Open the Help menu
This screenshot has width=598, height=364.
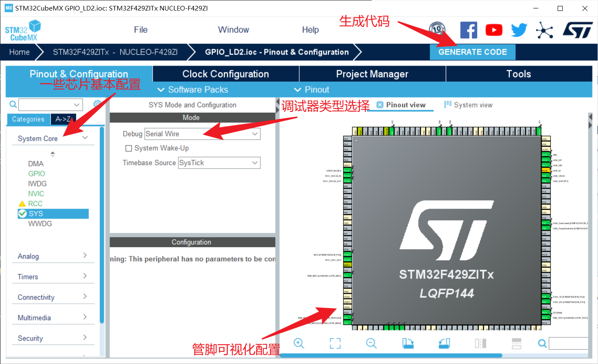pos(310,30)
